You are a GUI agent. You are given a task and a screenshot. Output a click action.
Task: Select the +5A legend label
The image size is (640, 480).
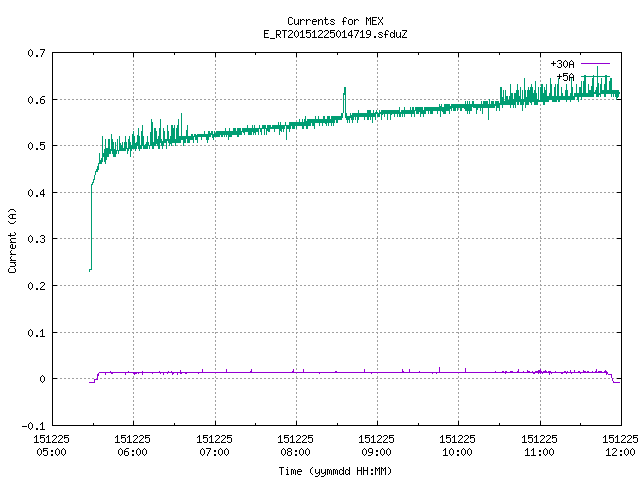[565, 77]
